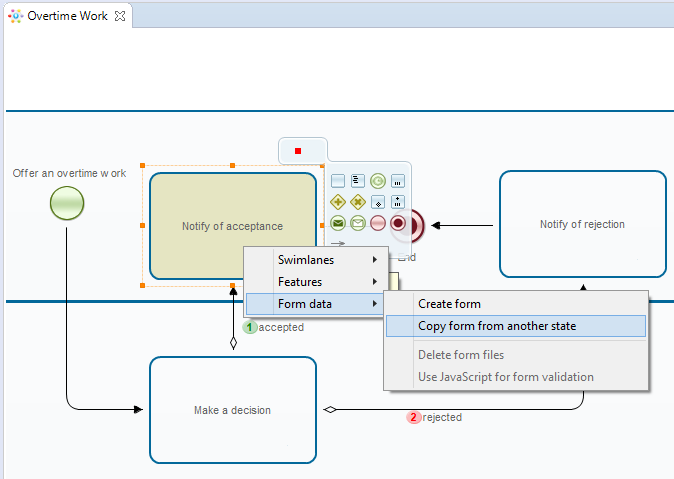Select the Make a decision task node

(232, 410)
